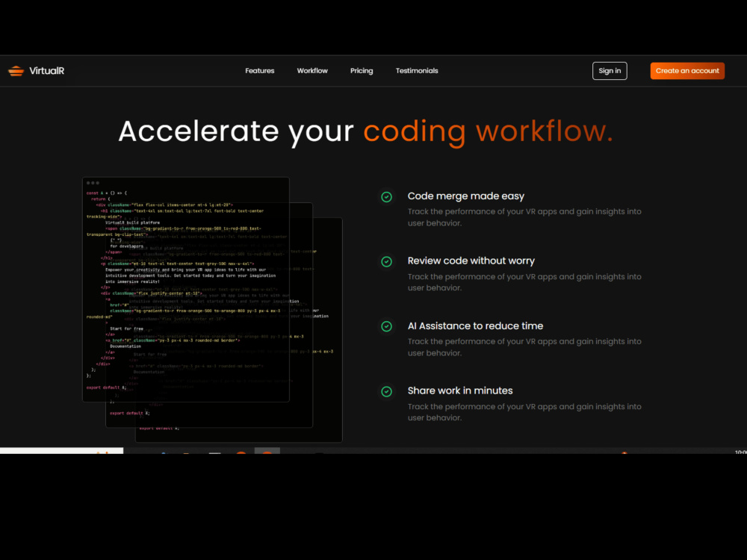Go to the Workflow nav item
This screenshot has width=747, height=560.
(312, 70)
